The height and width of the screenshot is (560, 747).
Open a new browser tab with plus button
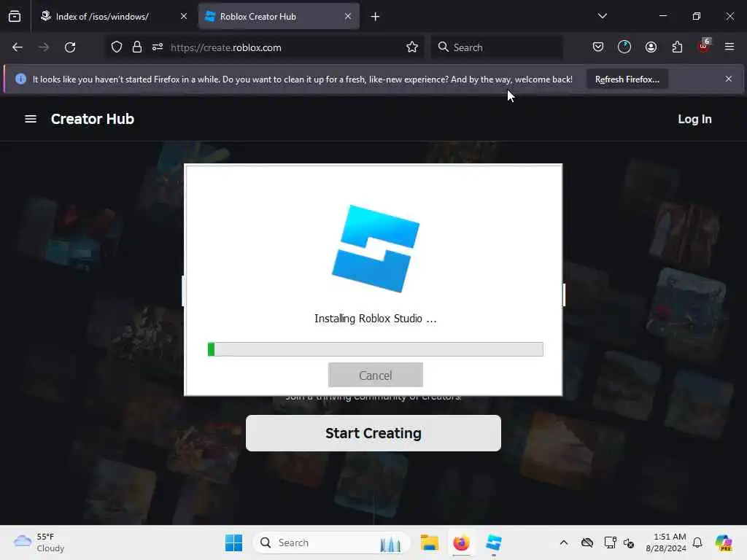point(376,17)
